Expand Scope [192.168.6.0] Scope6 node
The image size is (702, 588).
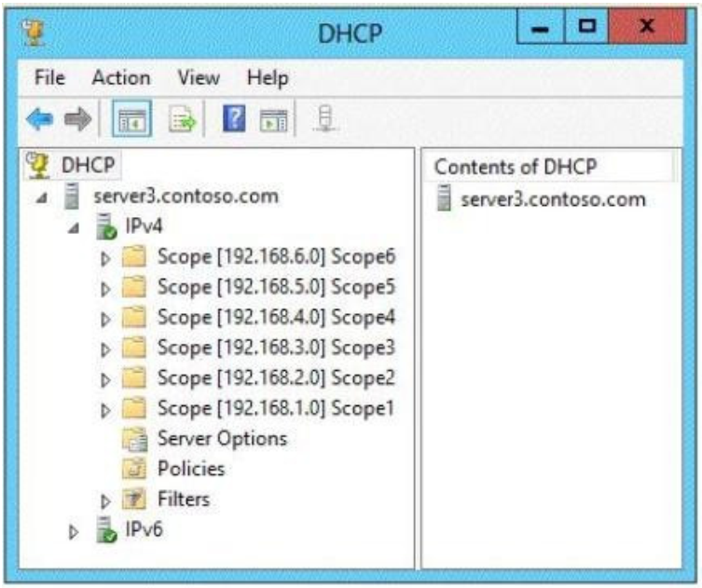point(104,257)
